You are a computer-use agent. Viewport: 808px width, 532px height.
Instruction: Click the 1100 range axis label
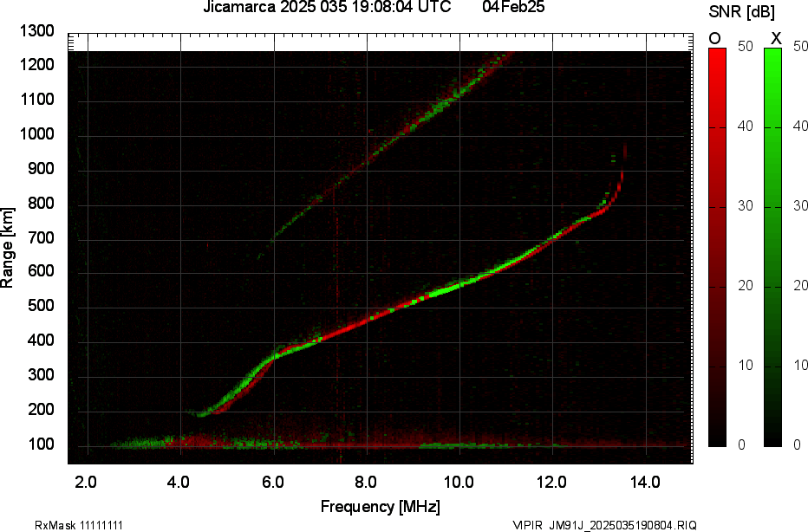pos(36,100)
